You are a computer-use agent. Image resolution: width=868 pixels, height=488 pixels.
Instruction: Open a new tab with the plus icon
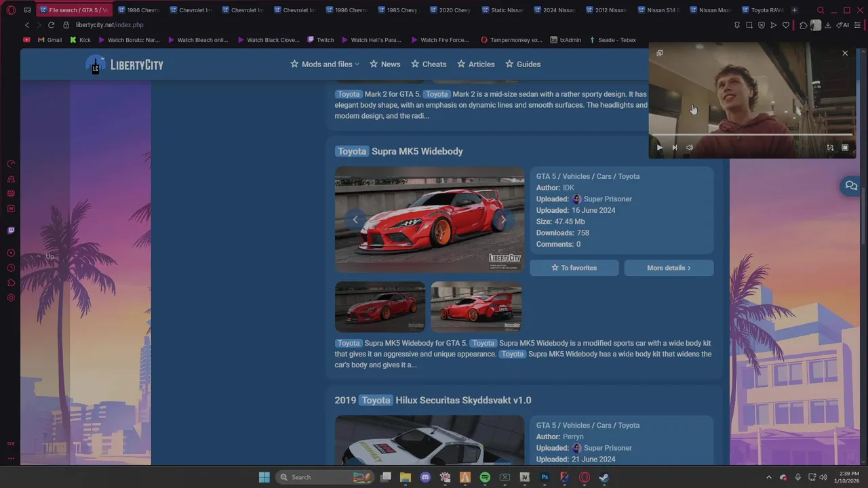click(794, 10)
